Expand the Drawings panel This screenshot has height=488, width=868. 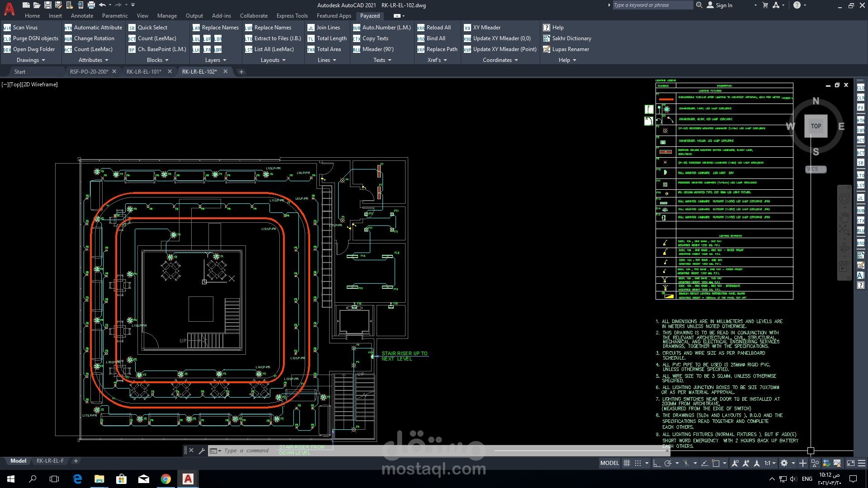31,60
